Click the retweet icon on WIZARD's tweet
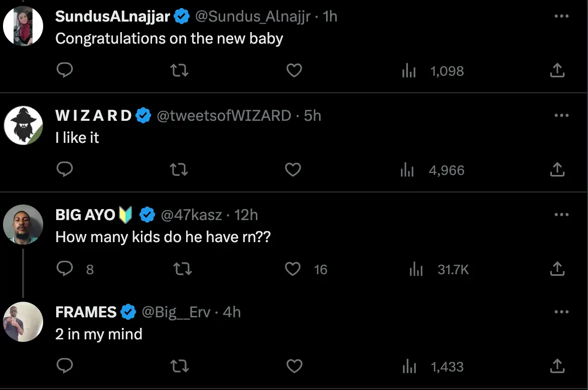 pyautogui.click(x=179, y=170)
